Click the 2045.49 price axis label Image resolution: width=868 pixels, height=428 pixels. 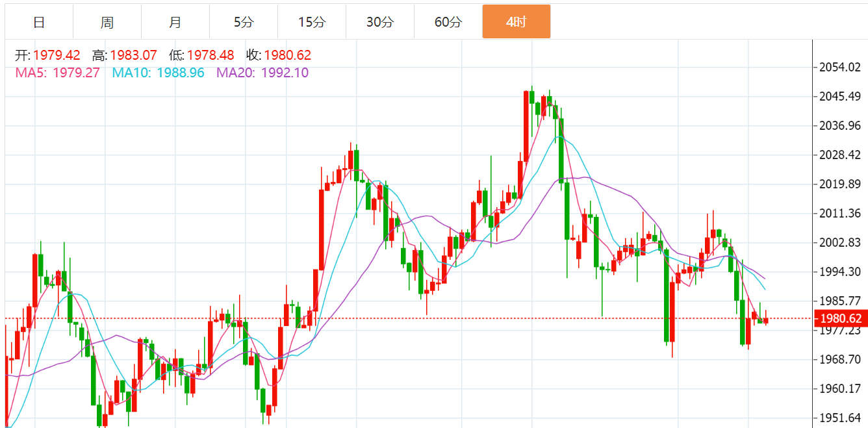coord(841,97)
